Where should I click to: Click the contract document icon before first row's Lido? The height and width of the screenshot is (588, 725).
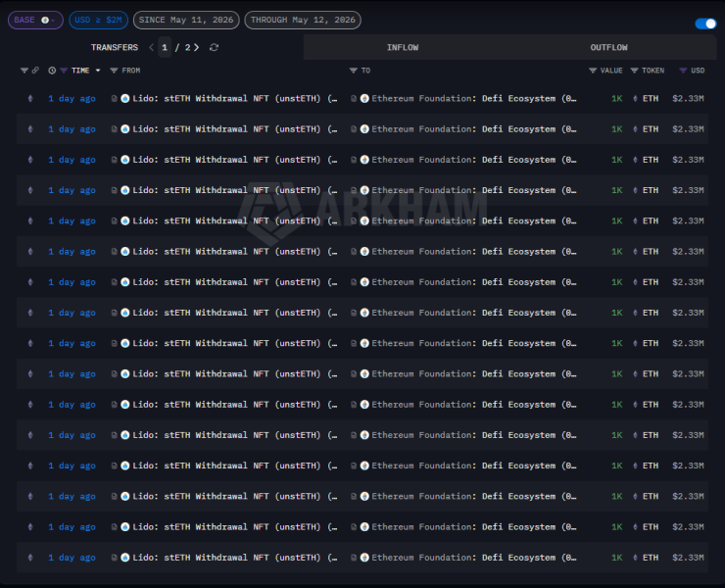pos(115,99)
